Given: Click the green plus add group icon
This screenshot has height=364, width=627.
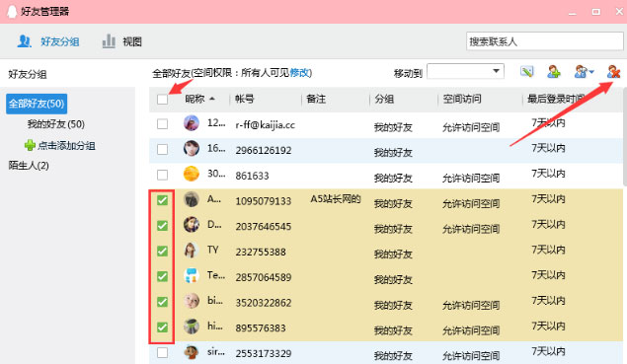Looking at the screenshot, I should (x=30, y=145).
